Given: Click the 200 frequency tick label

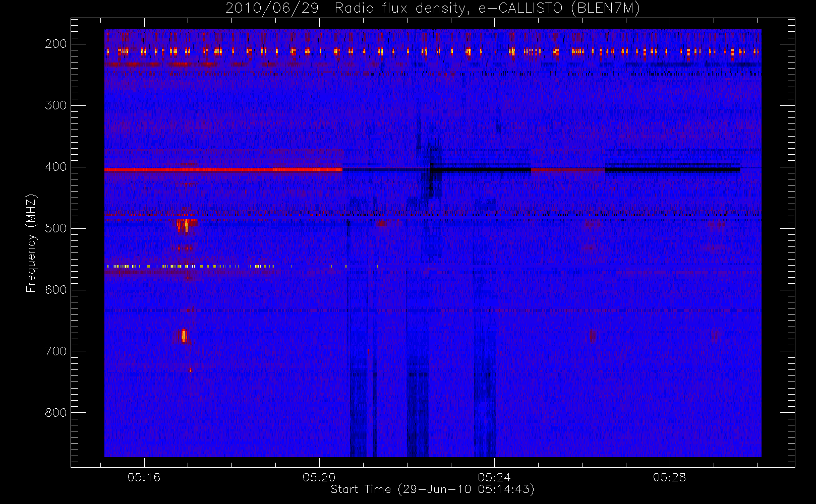Looking at the screenshot, I should [56, 44].
